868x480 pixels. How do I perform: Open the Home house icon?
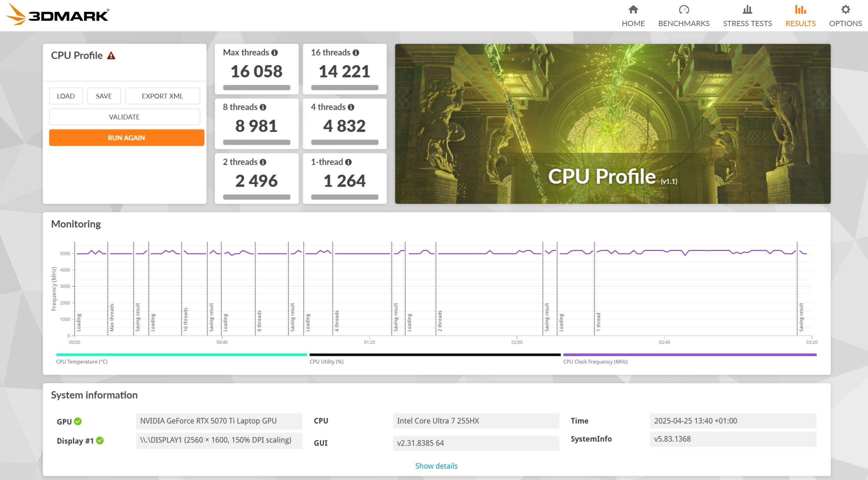coord(633,9)
